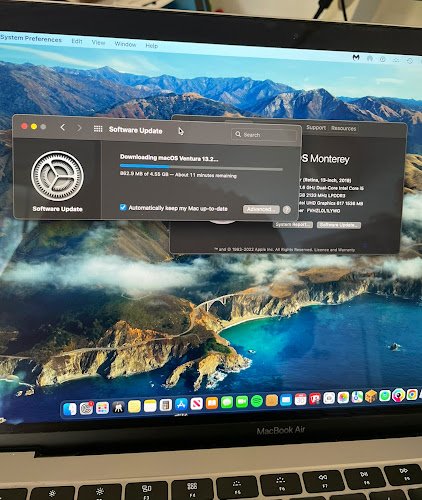Open the Advanced… options

pyautogui.click(x=261, y=209)
